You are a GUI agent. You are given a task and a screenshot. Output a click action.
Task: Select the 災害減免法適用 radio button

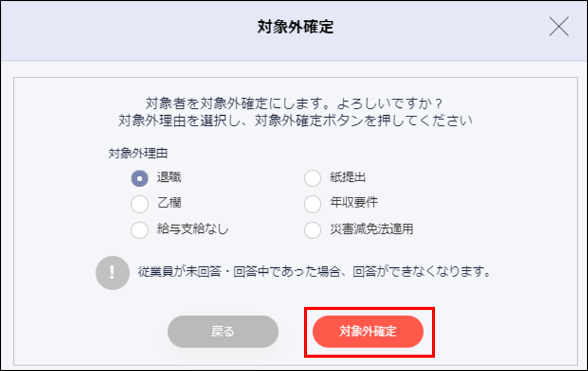pyautogui.click(x=313, y=230)
